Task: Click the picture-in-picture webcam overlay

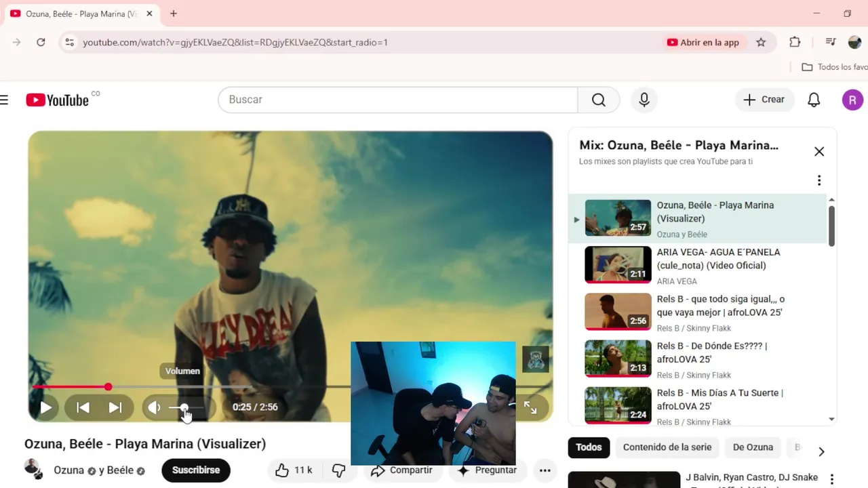Action: pos(433,403)
